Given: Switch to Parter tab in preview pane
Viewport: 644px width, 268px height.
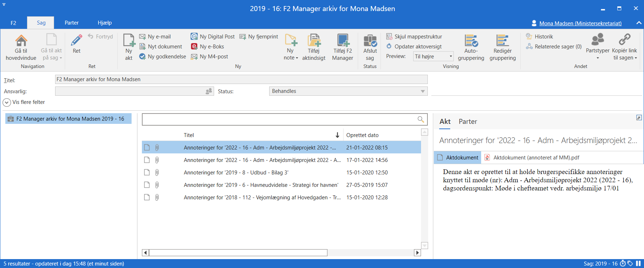Looking at the screenshot, I should coord(468,121).
